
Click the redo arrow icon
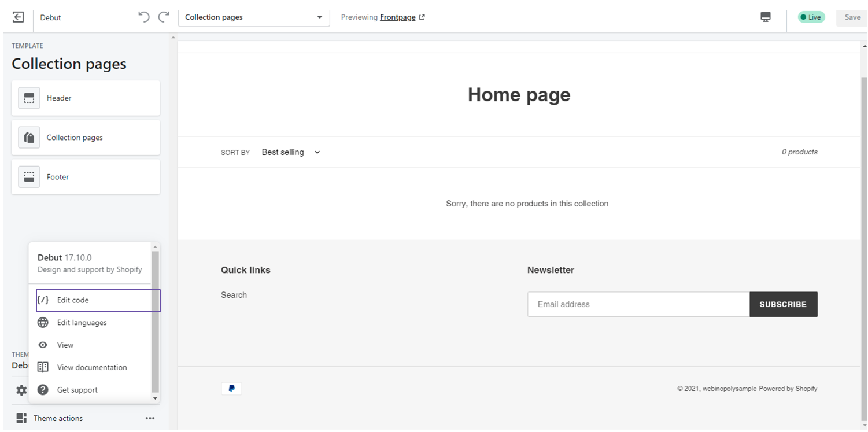(x=164, y=17)
